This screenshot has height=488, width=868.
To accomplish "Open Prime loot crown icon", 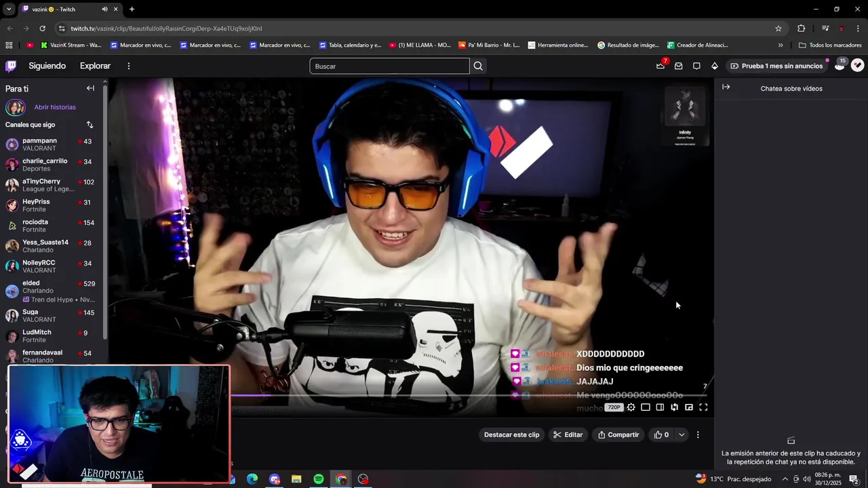I will coord(660,66).
